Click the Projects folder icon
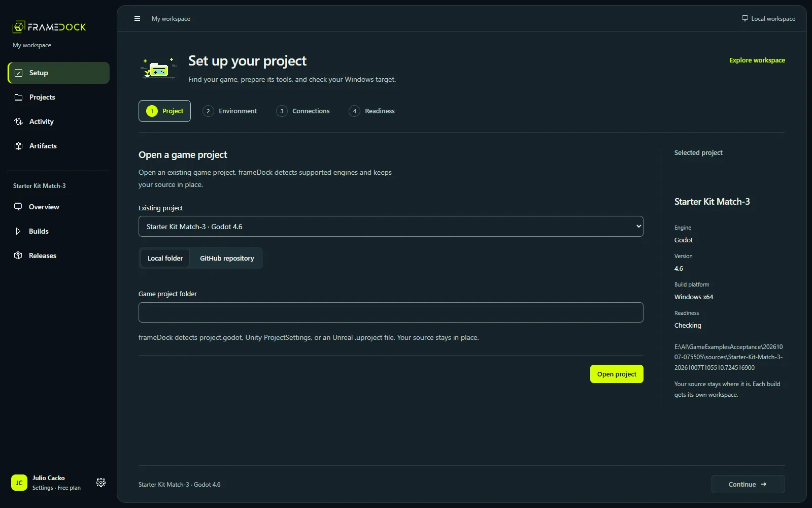Screen dimensions: 812x508 (x=19, y=97)
